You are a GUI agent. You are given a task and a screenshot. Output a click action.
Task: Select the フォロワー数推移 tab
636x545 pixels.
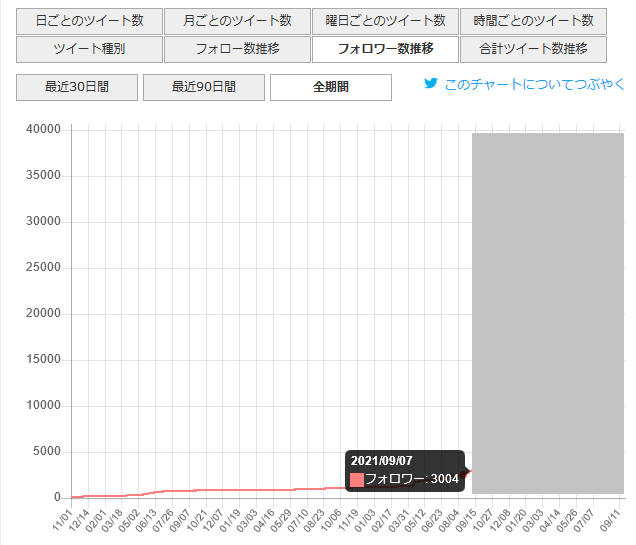[x=385, y=49]
